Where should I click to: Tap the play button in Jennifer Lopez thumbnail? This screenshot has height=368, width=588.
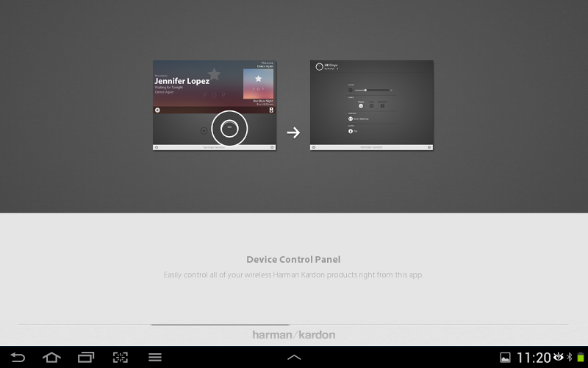(x=157, y=110)
